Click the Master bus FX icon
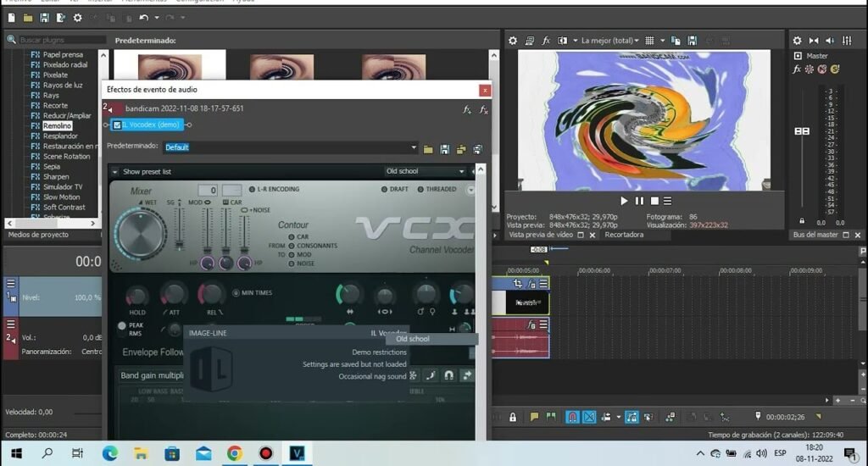The width and height of the screenshot is (868, 466). point(797,69)
